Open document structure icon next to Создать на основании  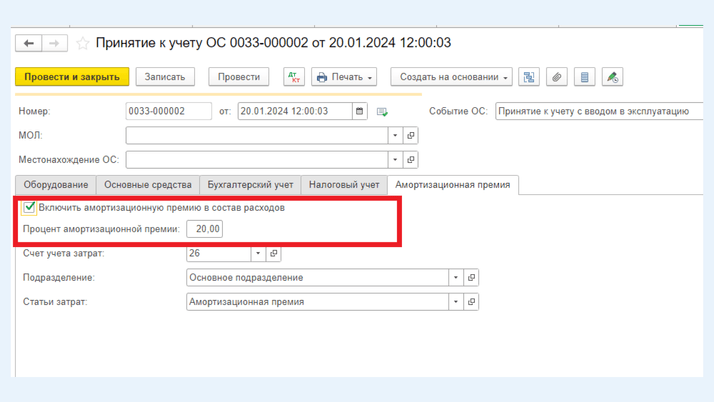pos(529,77)
